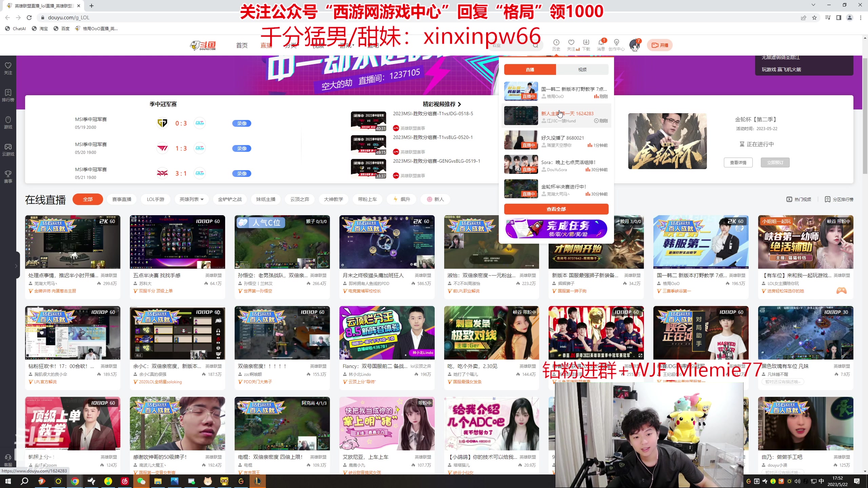Screen dimensions: 868x488
Task: Open the Chrome side panel icon
Action: [x=839, y=18]
